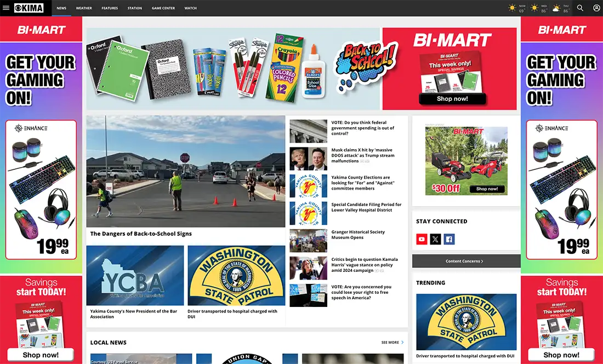Image resolution: width=603 pixels, height=364 pixels.
Task: Click the Granger museum crowd thumbnail
Action: 309,241
